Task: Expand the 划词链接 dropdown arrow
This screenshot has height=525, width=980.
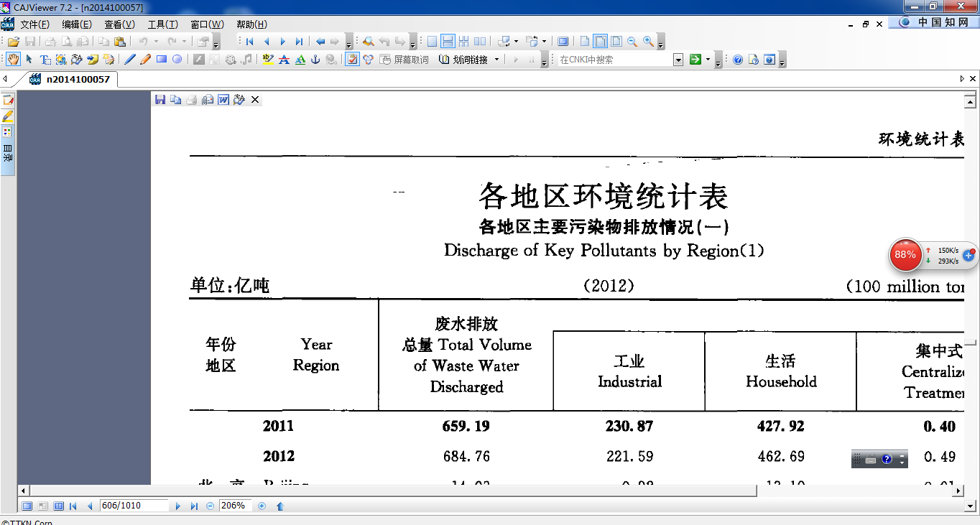Action: pyautogui.click(x=496, y=60)
